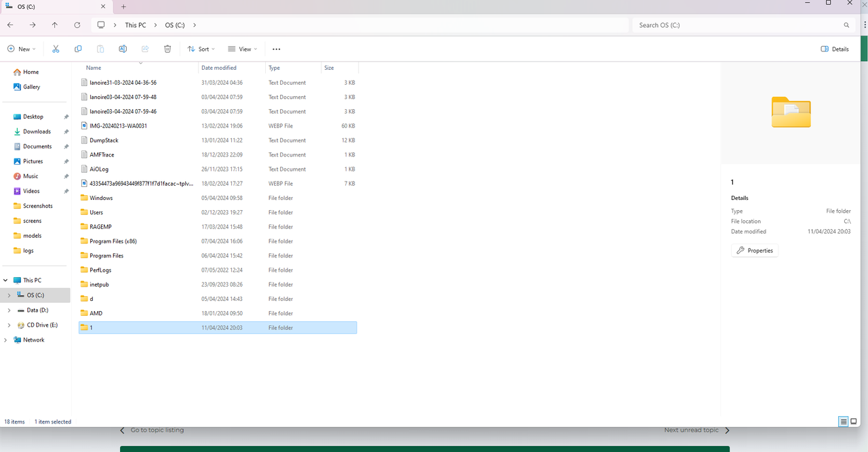Viewport: 868px width, 452px height.
Task: Open the See more ellipsis menu
Action: pyautogui.click(x=276, y=49)
